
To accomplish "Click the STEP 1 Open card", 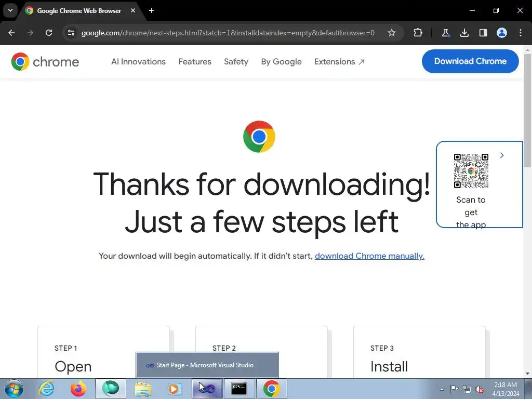I will tap(103, 352).
